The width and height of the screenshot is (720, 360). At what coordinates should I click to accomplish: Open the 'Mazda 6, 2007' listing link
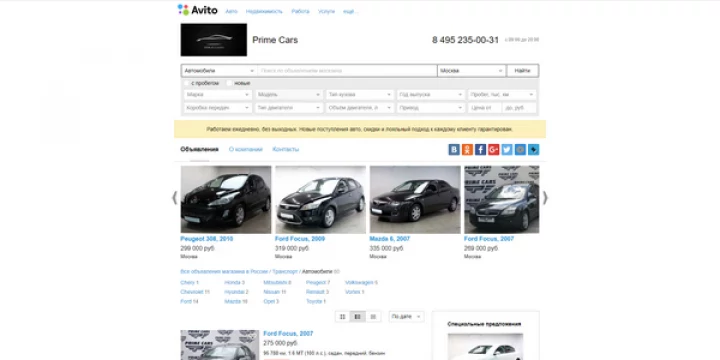point(390,239)
